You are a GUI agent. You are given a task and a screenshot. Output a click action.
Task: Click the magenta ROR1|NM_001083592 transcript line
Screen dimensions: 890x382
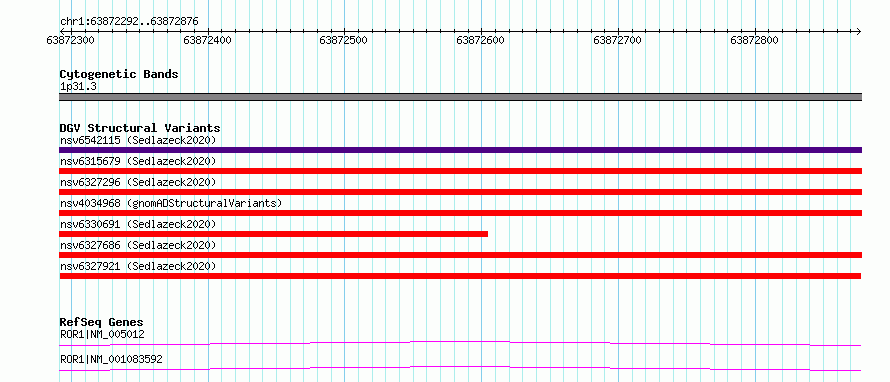coord(460,368)
